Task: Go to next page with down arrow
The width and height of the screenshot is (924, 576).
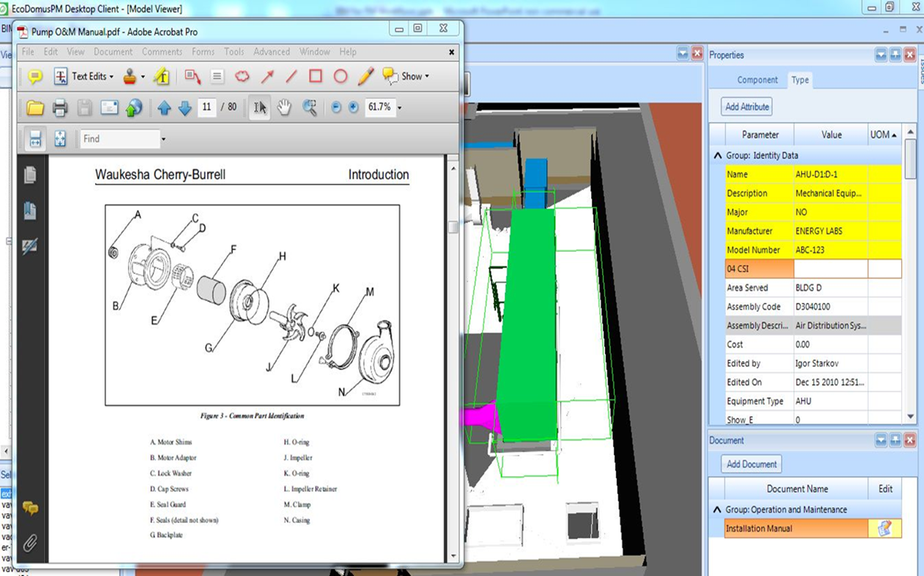Action: (x=185, y=108)
